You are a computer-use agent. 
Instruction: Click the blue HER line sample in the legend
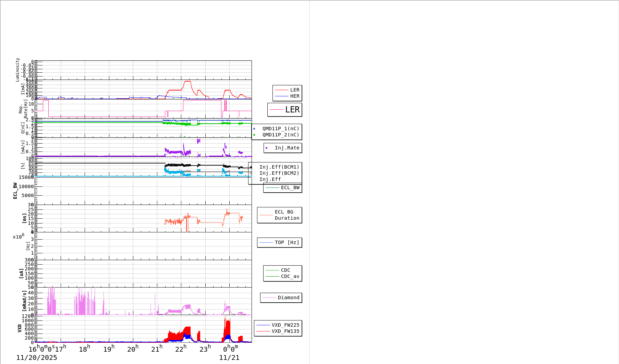coord(281,96)
